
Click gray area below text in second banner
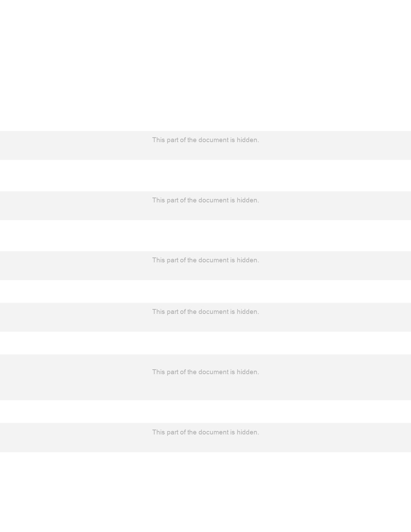(205, 212)
